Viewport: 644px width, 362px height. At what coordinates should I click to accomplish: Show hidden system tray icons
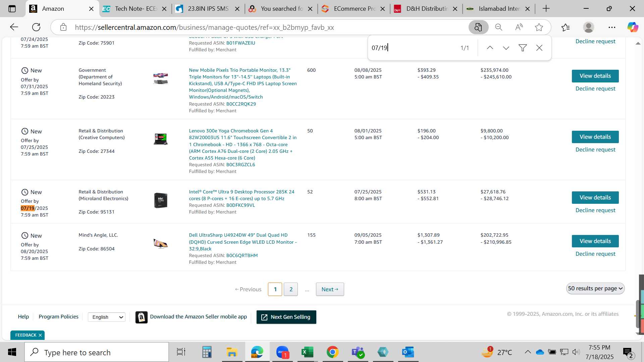click(528, 352)
